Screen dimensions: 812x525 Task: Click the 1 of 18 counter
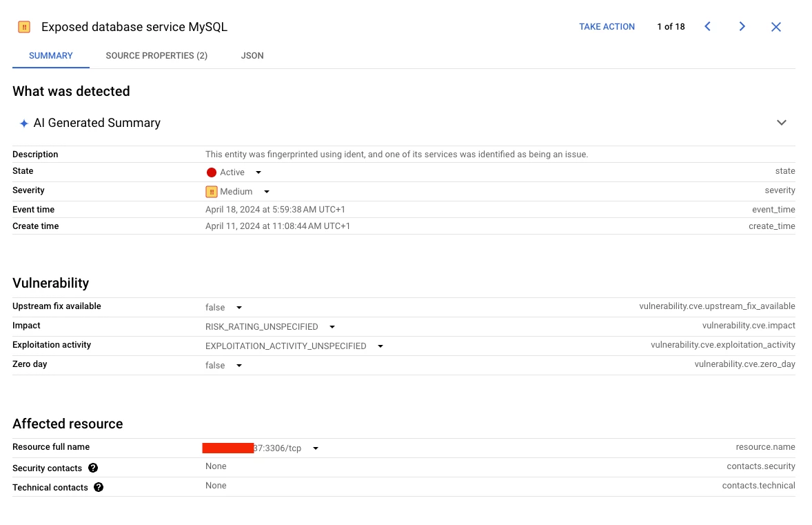(x=671, y=26)
